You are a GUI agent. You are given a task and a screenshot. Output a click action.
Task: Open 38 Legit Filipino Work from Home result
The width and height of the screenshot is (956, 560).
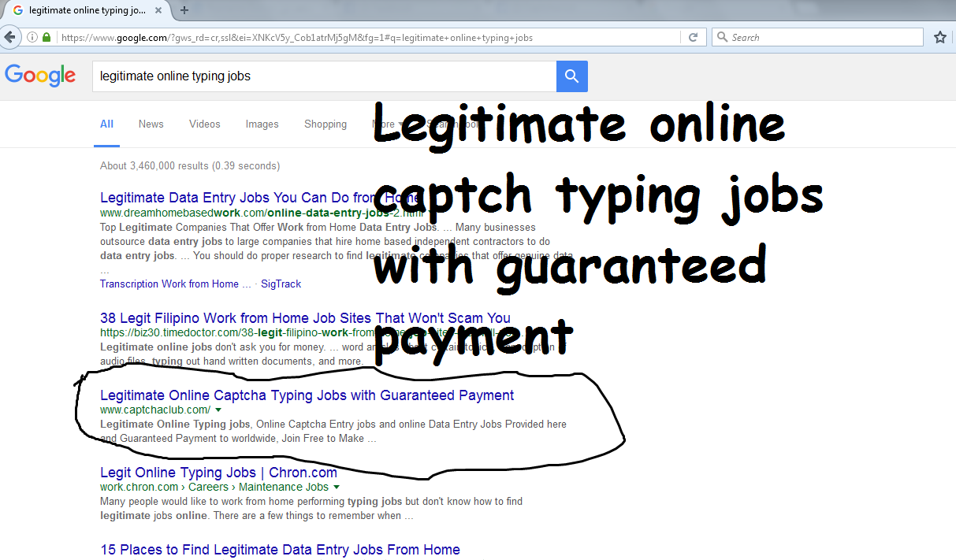pyautogui.click(x=305, y=318)
